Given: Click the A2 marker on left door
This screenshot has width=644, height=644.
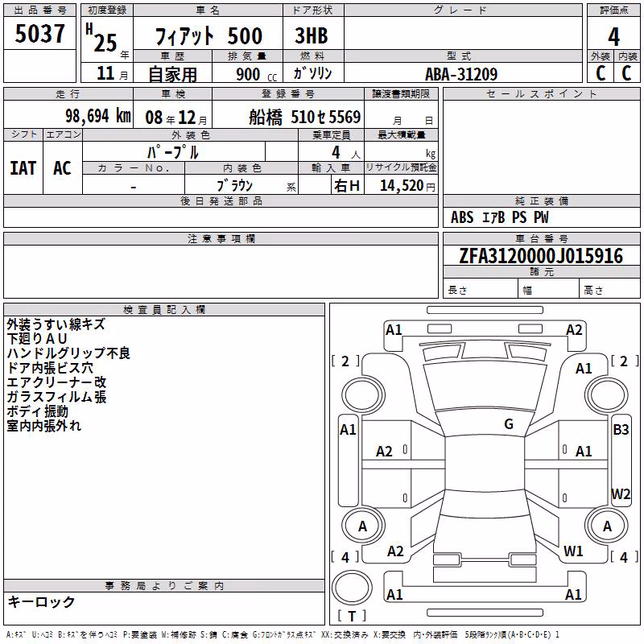Looking at the screenshot, I should [x=384, y=452].
